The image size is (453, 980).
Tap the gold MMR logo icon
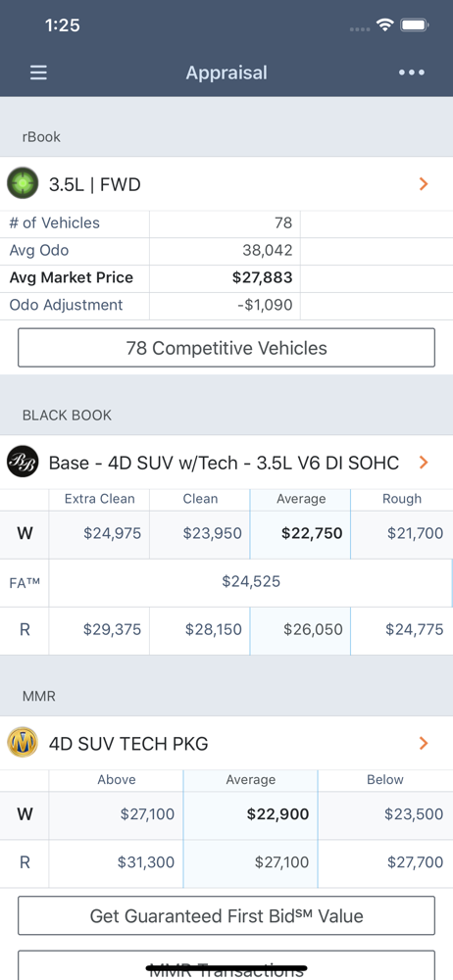click(24, 743)
